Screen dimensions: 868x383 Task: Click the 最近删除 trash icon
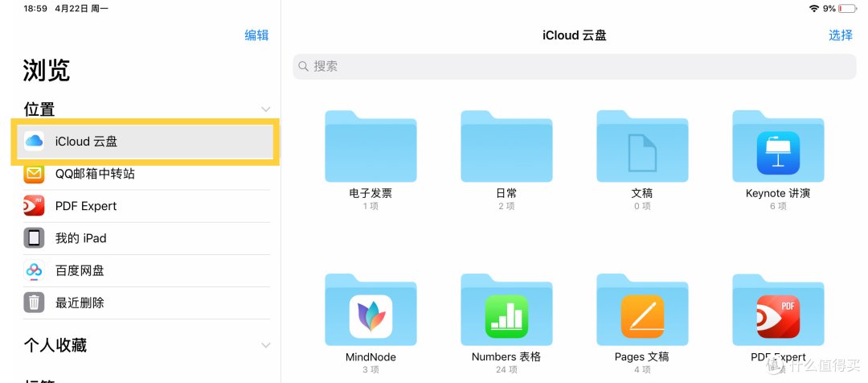34,303
